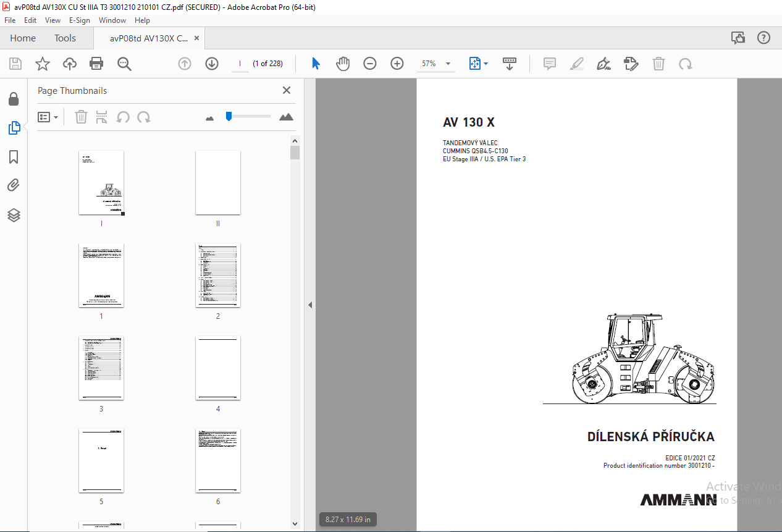Print the document using printer icon
Image resolution: width=782 pixels, height=532 pixels.
click(96, 64)
